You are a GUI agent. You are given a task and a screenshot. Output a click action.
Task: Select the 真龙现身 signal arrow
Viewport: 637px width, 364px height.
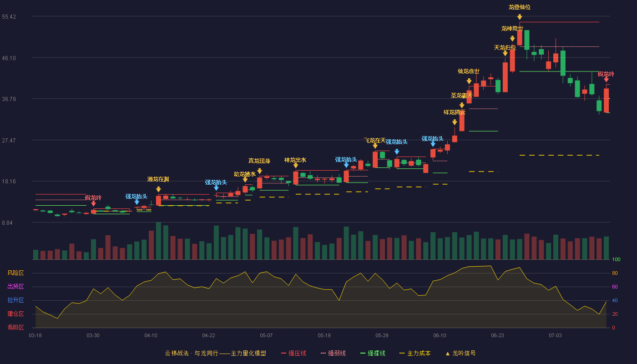pos(259,171)
